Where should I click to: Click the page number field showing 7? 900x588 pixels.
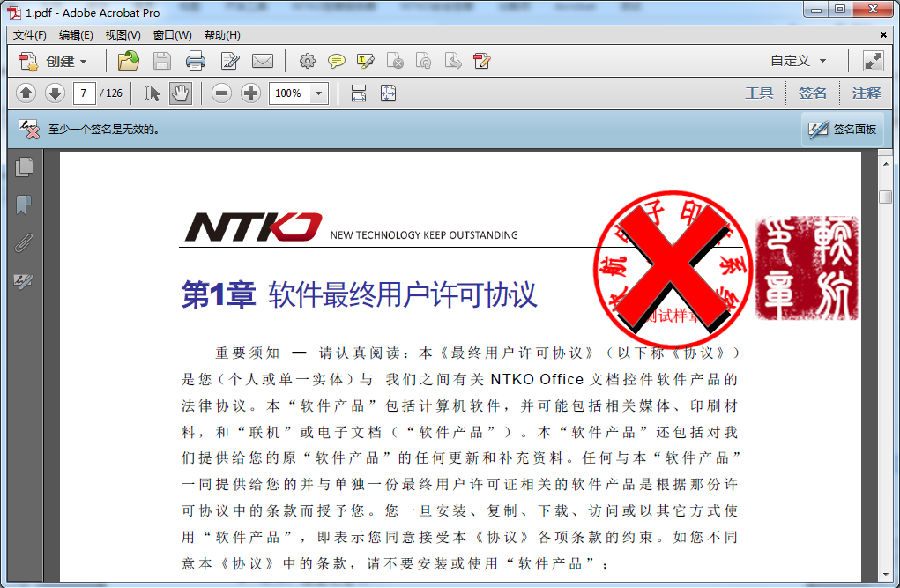pyautogui.click(x=84, y=93)
